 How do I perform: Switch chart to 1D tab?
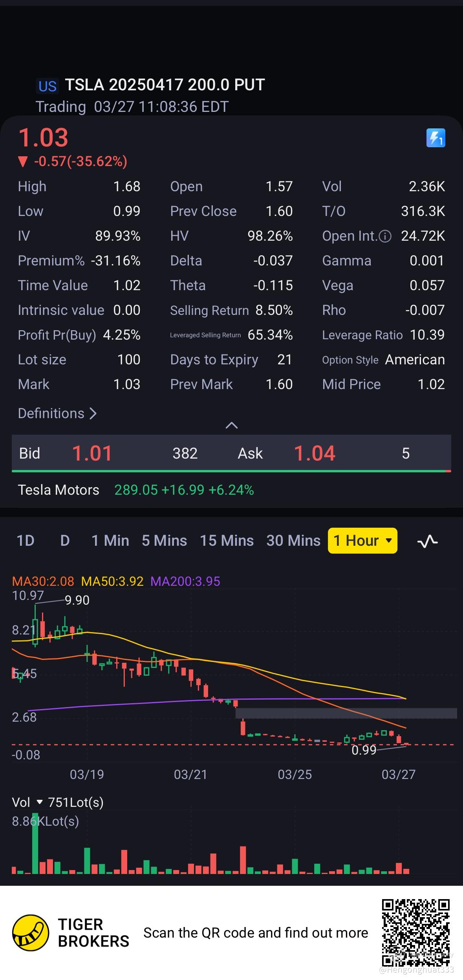pos(26,541)
